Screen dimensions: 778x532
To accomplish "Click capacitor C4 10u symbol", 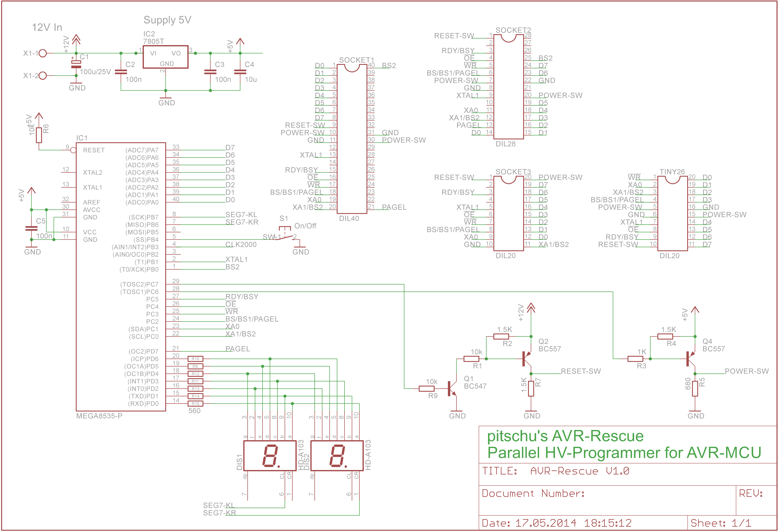I will click(x=240, y=72).
